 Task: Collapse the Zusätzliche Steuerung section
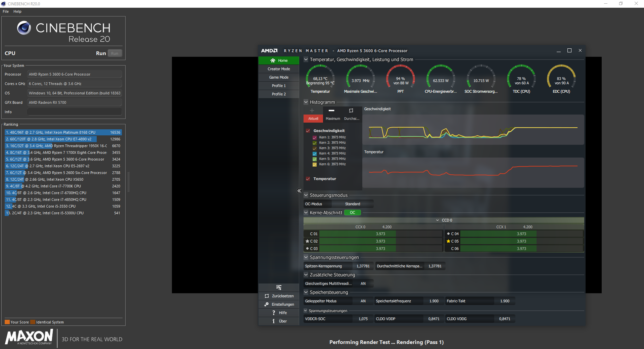[306, 275]
